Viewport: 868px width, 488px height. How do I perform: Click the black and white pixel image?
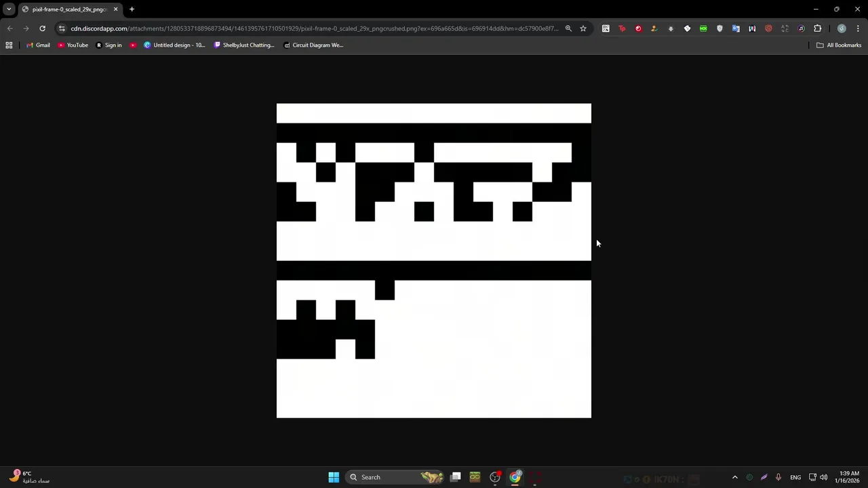pyautogui.click(x=434, y=260)
